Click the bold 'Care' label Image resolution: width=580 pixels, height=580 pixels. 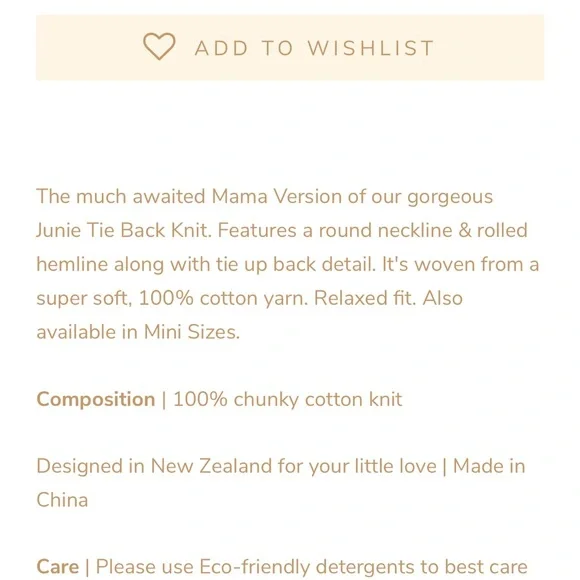(58, 567)
